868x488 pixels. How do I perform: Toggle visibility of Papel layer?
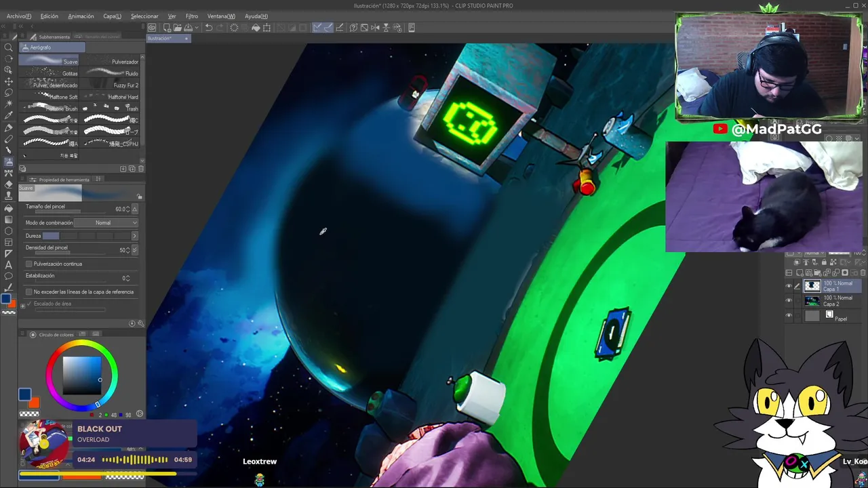789,316
